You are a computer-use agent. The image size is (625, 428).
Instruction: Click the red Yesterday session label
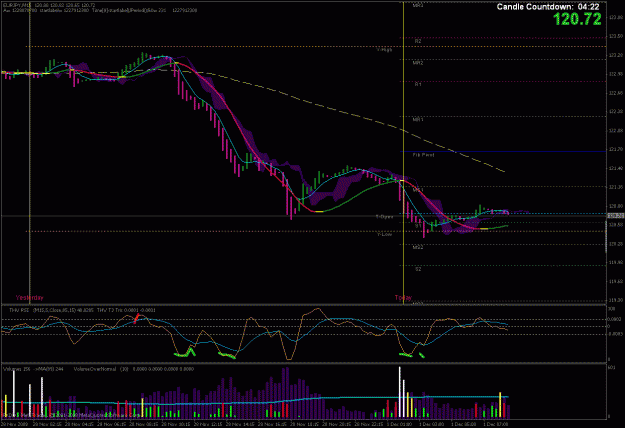(29, 298)
